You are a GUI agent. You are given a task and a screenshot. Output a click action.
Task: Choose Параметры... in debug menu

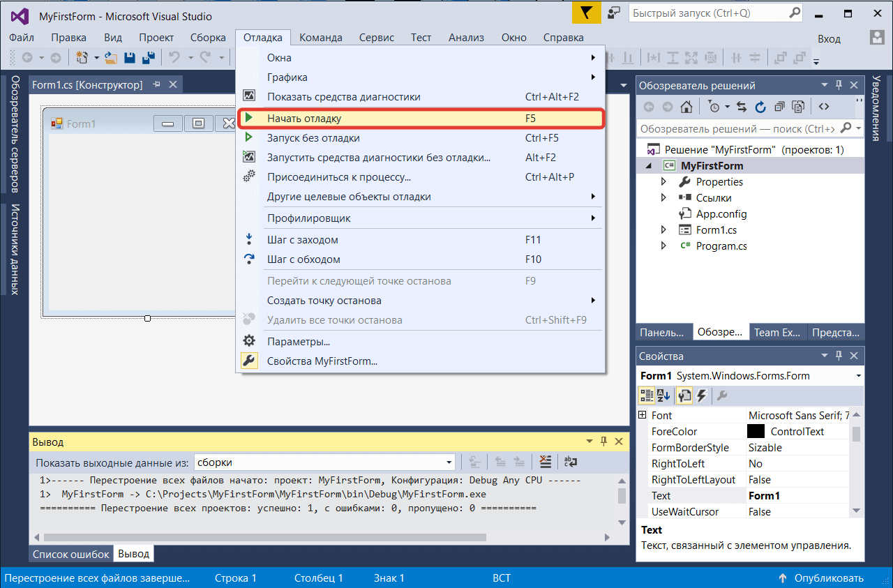421,342
